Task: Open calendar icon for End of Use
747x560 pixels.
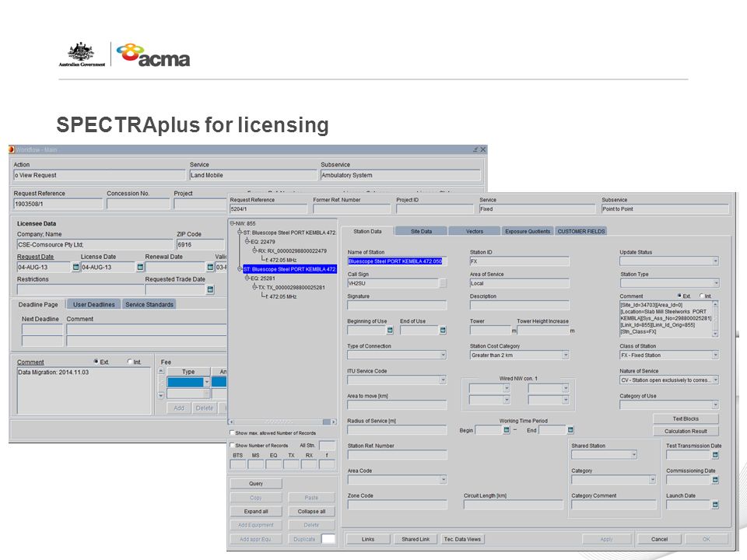Action: coord(443,330)
